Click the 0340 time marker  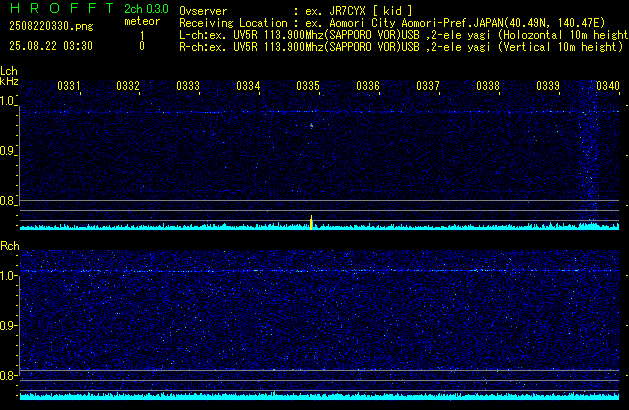click(x=608, y=86)
